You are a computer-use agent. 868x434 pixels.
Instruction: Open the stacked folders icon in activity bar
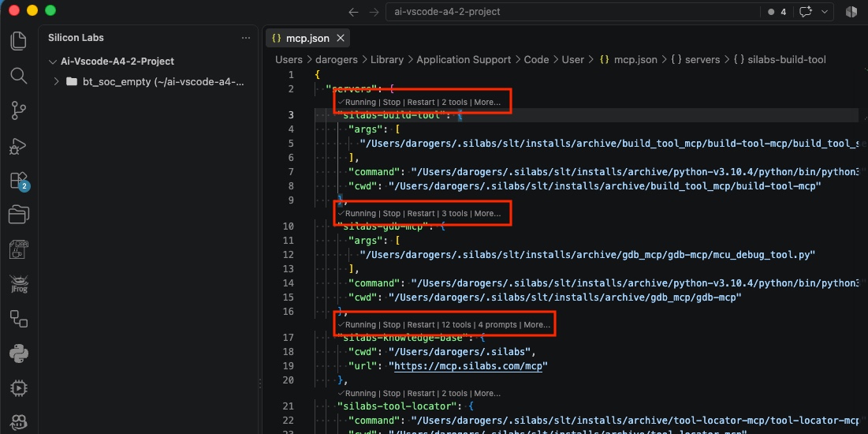coord(18,215)
